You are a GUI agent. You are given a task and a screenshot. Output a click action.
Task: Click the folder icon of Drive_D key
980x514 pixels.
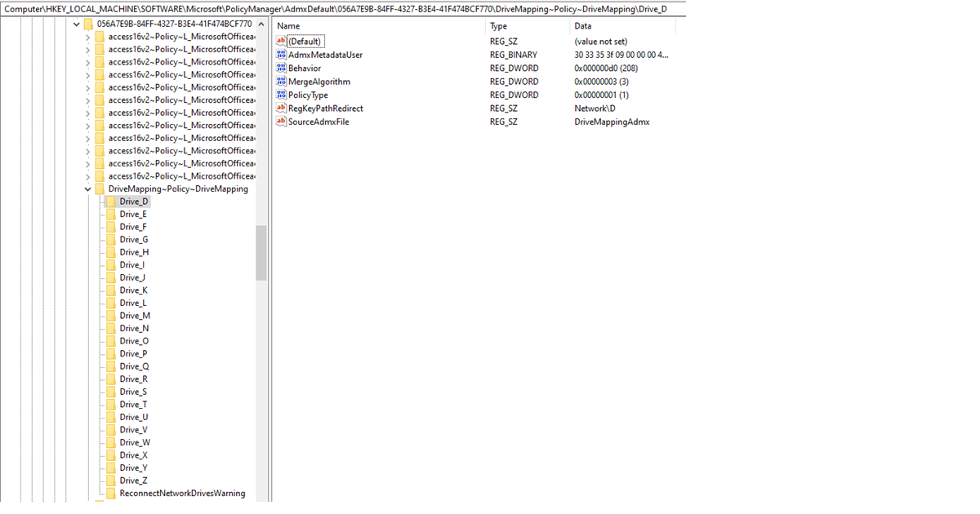(112, 201)
